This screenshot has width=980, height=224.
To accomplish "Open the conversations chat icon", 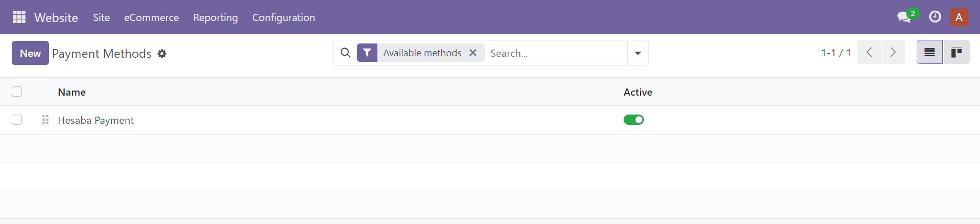I will 904,17.
